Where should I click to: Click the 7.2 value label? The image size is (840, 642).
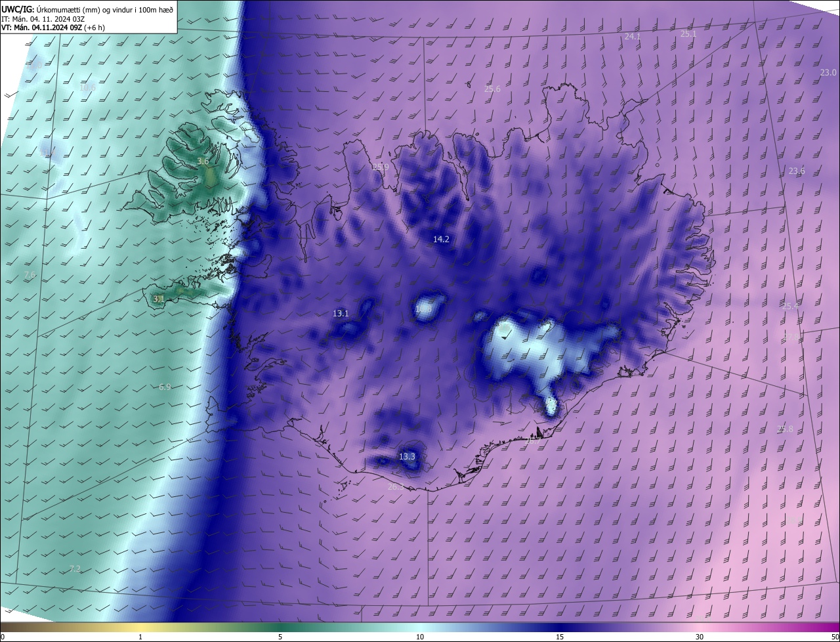point(75,568)
